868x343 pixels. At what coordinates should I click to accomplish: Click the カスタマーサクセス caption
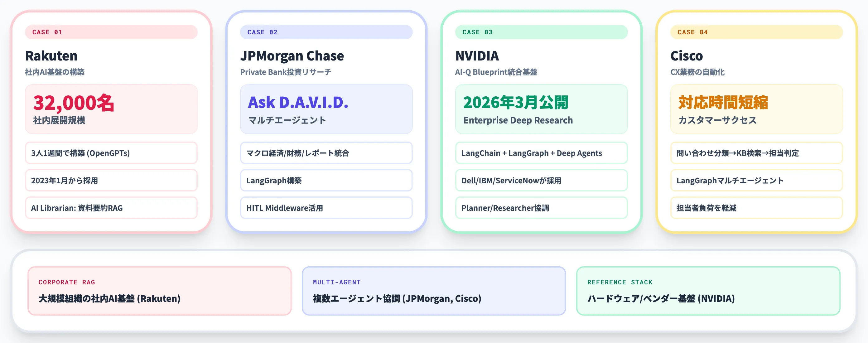717,120
